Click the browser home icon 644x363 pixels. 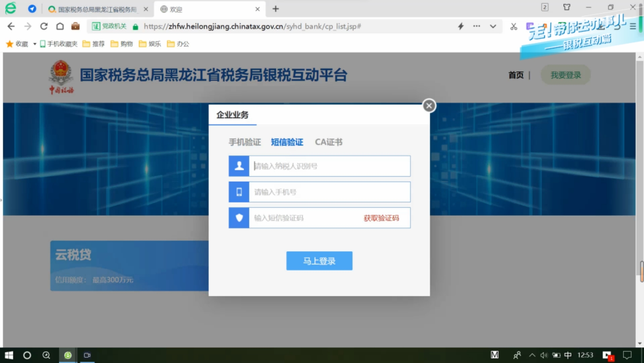pos(60,26)
